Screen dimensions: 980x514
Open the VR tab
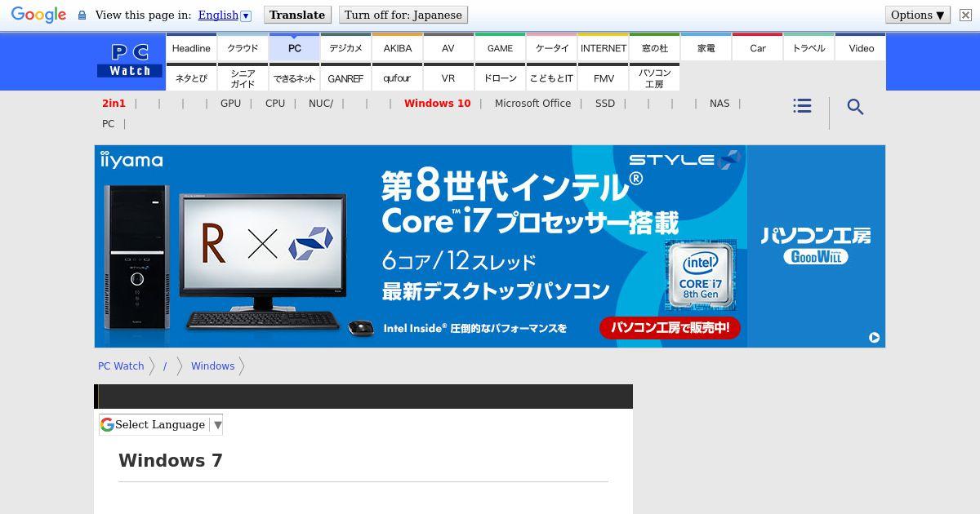[x=448, y=78]
